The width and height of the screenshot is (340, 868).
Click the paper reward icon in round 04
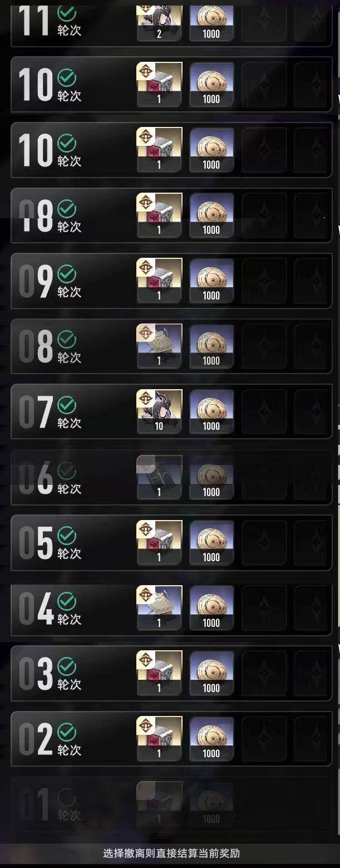pos(159,608)
